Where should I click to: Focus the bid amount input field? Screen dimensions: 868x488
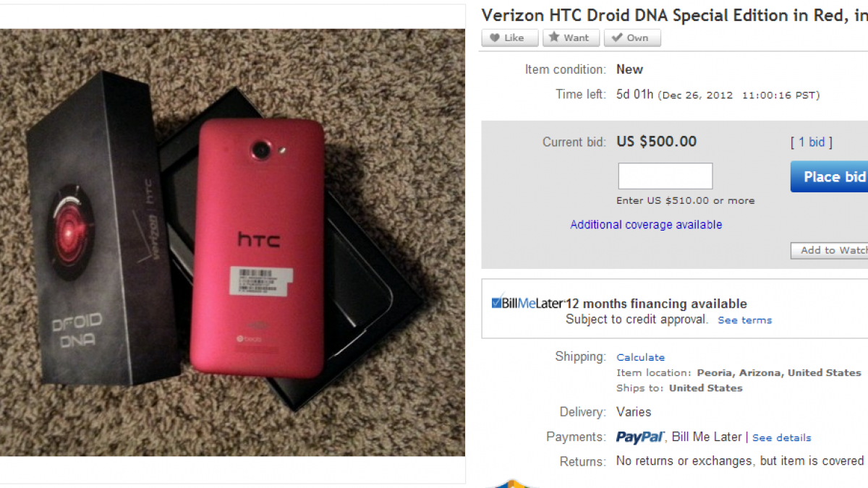(665, 176)
